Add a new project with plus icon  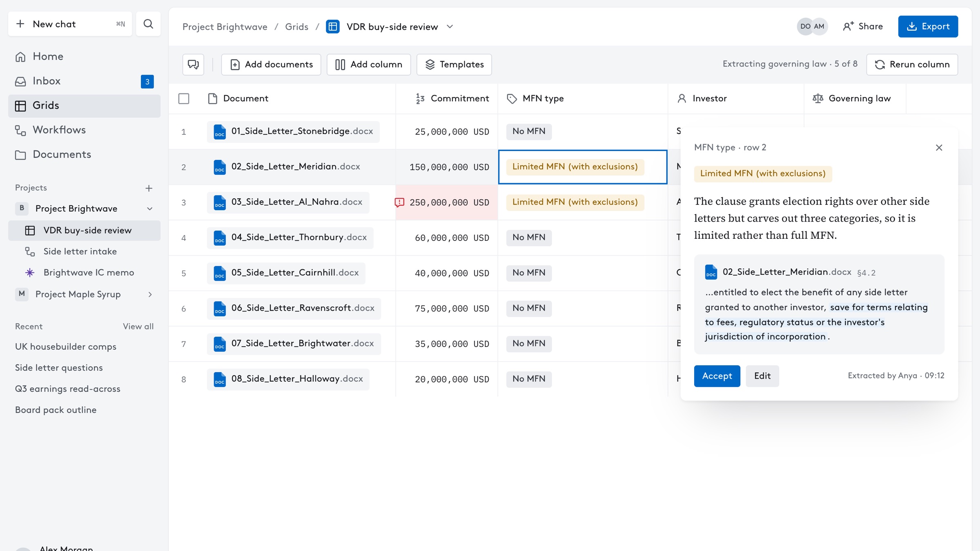point(149,188)
